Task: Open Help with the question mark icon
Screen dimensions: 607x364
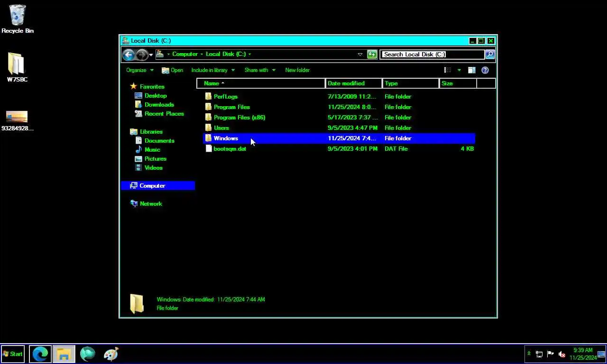Action: click(x=485, y=70)
